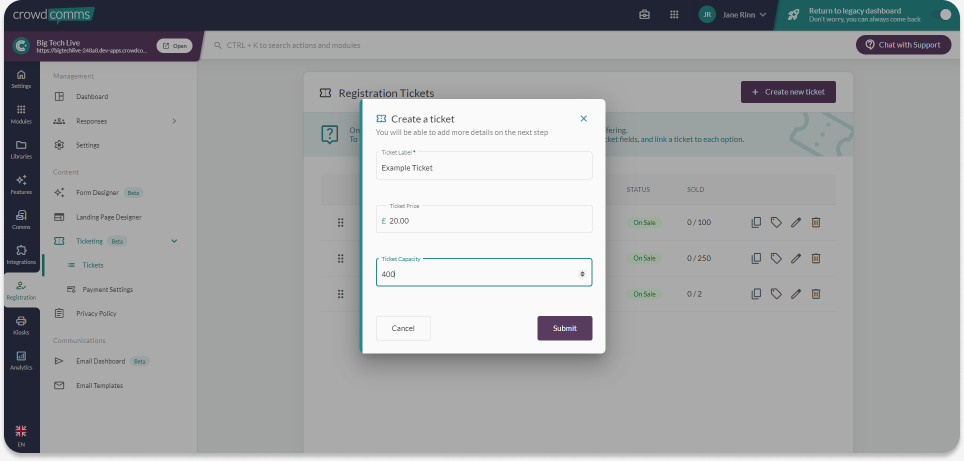Click the Ticket Label input field
The width and height of the screenshot is (964, 461).
point(484,168)
